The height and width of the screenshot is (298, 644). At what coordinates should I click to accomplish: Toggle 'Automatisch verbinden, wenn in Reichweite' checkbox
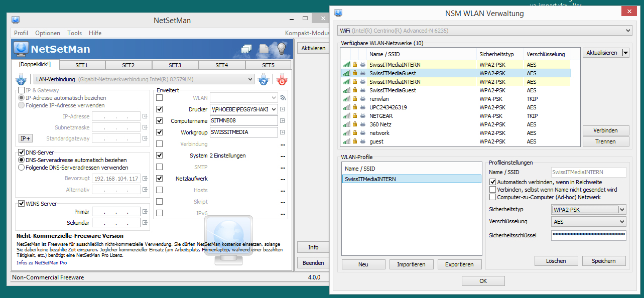(x=492, y=182)
